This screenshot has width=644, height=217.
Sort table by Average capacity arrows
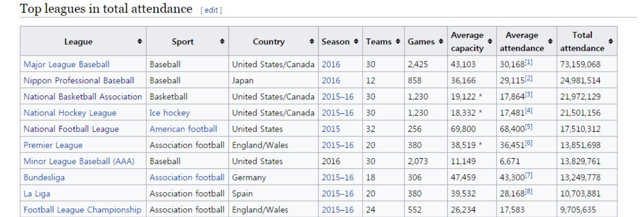click(490, 42)
